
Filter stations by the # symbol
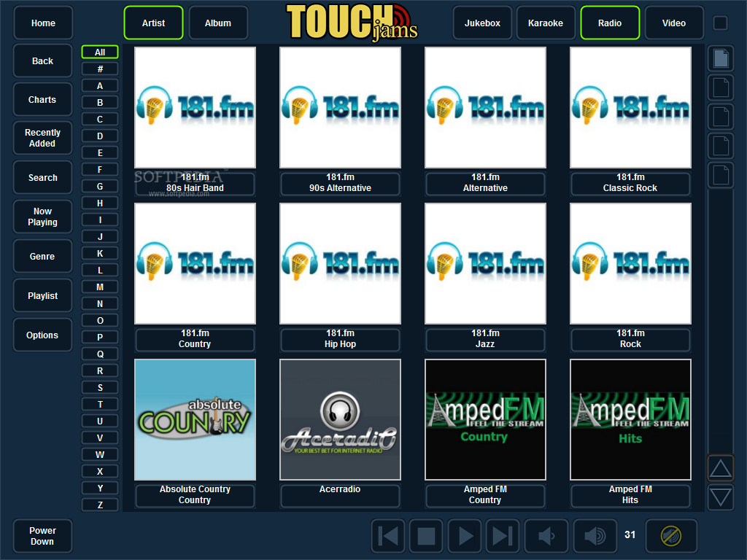100,69
